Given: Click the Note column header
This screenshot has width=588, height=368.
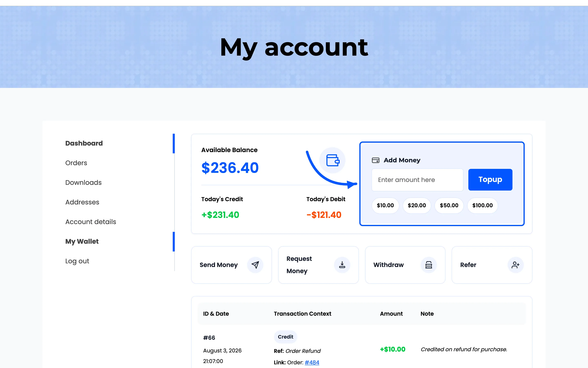Looking at the screenshot, I should click(x=427, y=314).
